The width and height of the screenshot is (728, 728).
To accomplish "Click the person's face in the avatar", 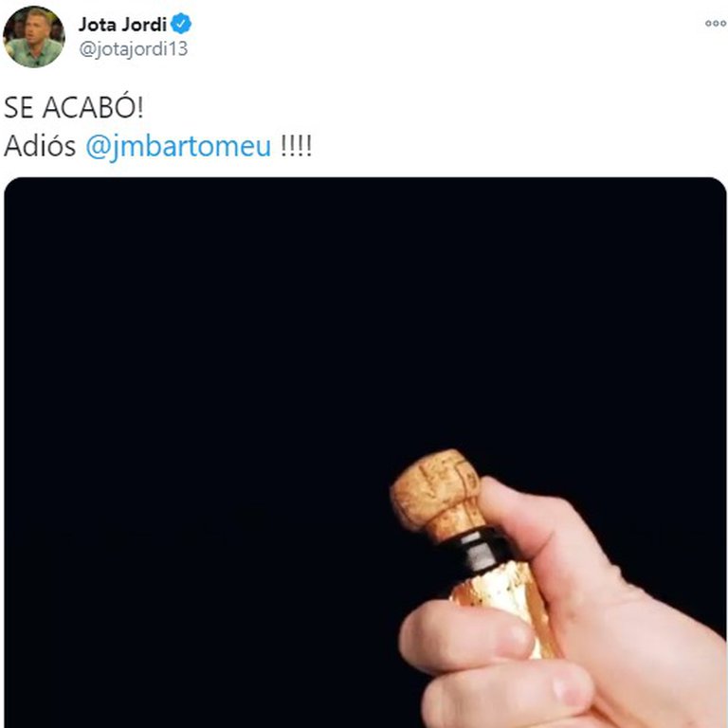I will 35,28.
